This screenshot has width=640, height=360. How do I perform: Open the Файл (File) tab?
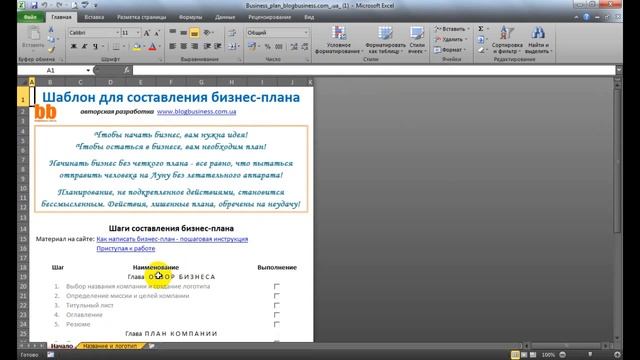point(30,17)
